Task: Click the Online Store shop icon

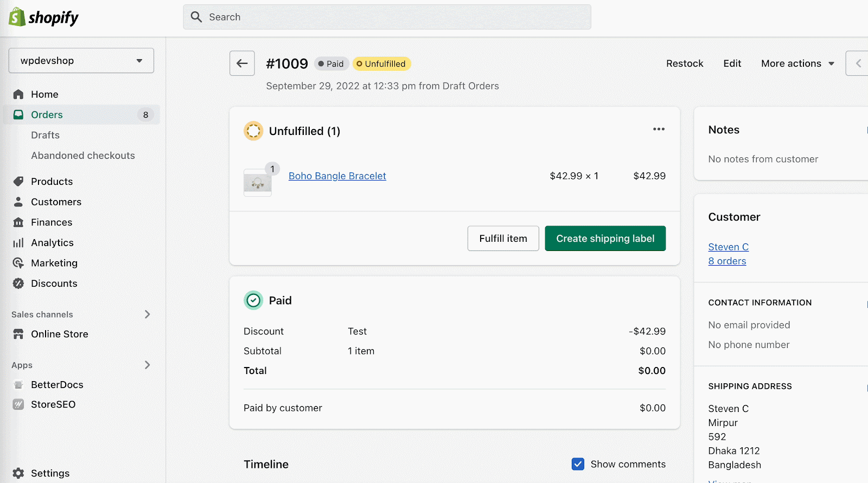Action: pyautogui.click(x=18, y=334)
